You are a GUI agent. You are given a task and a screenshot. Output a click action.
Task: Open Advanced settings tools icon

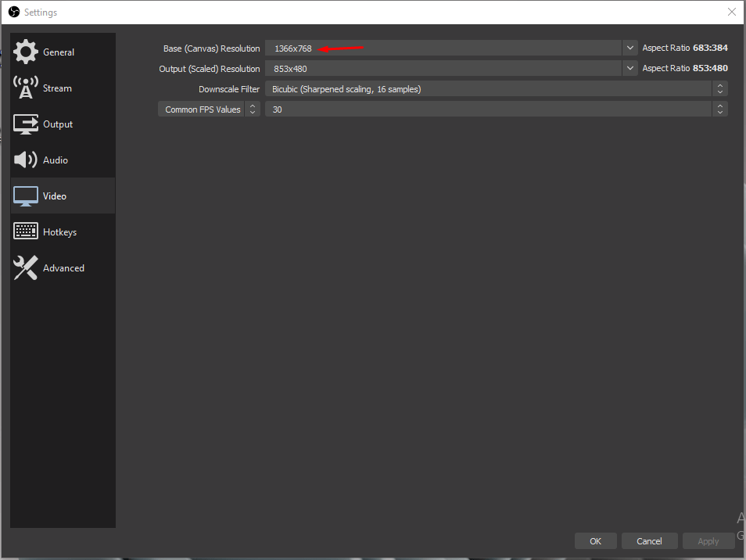25,267
